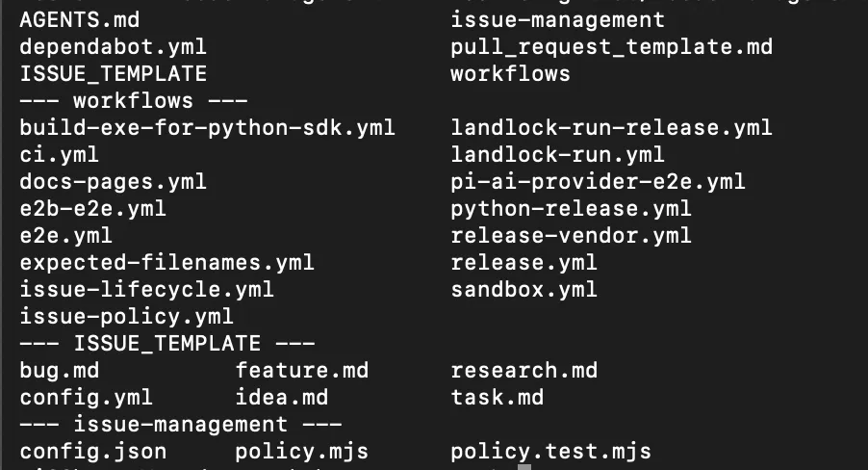Select landlock-run-release.yml filename
This screenshot has width=868, height=470.
pyautogui.click(x=612, y=128)
